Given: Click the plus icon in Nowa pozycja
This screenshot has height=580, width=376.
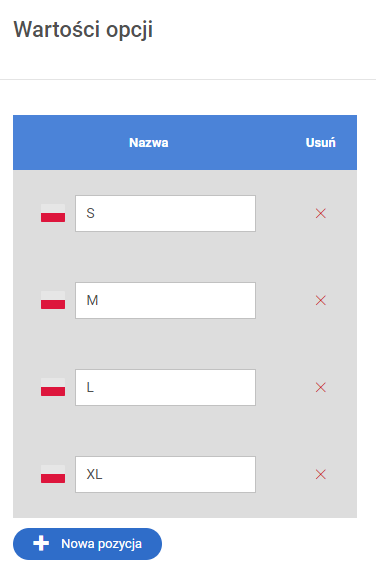Looking at the screenshot, I should click(41, 543).
